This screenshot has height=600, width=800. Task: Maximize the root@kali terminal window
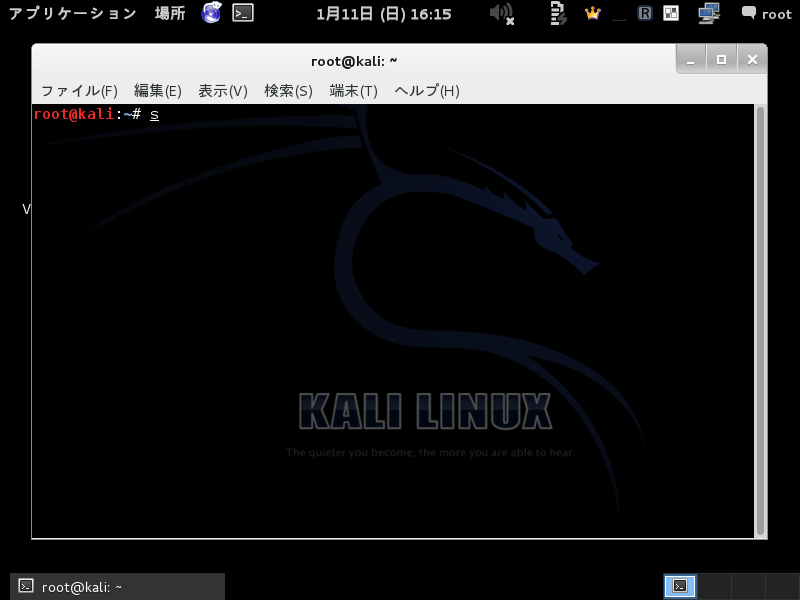(721, 60)
